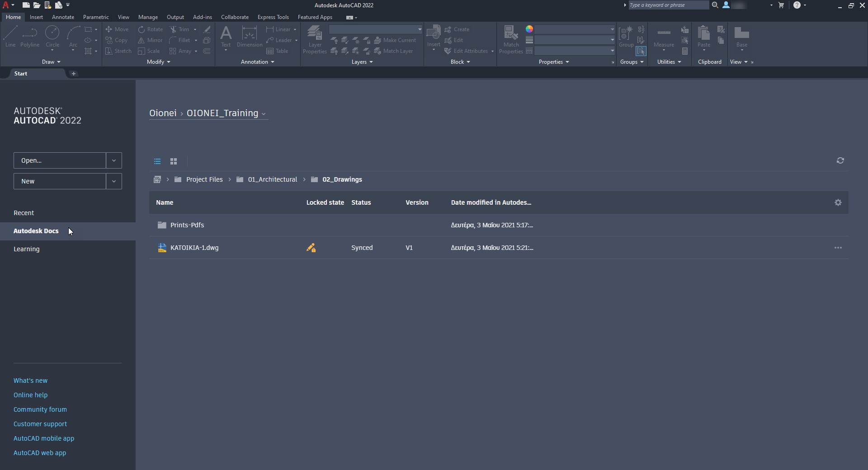
Task: Open the Community forum link
Action: (x=40, y=409)
